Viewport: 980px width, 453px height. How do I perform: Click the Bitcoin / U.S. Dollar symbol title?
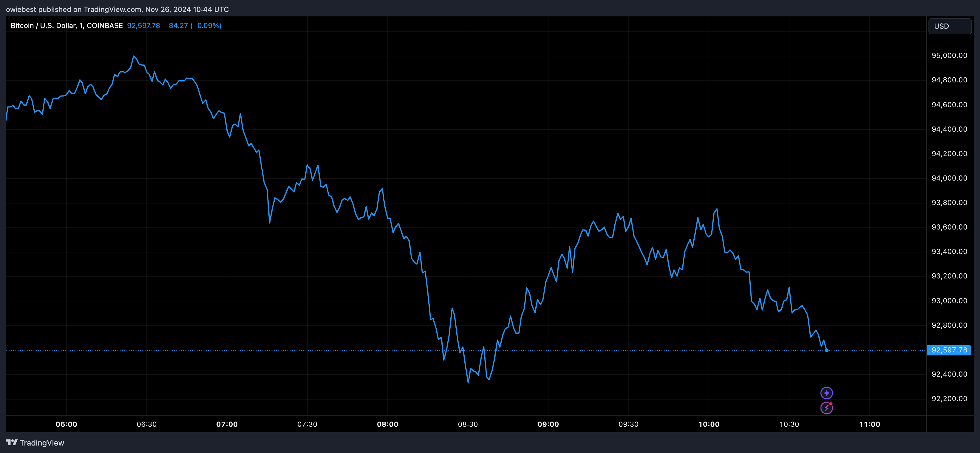tap(67, 25)
